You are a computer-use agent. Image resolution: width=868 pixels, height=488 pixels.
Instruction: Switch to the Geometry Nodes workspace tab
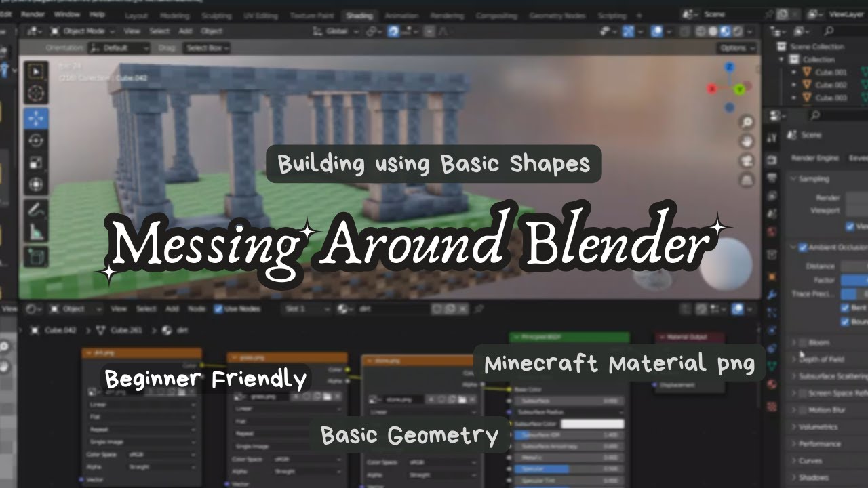556,15
